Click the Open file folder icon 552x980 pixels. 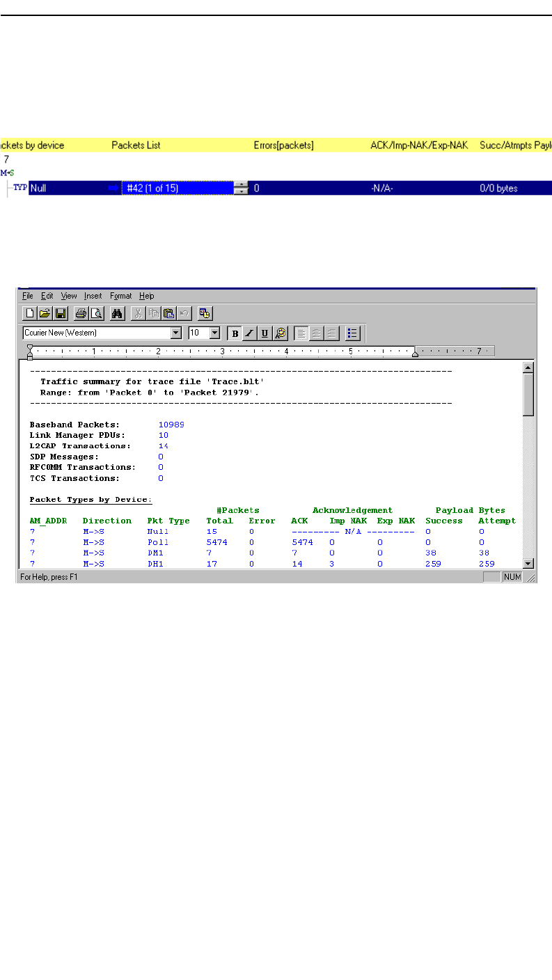(x=45, y=314)
